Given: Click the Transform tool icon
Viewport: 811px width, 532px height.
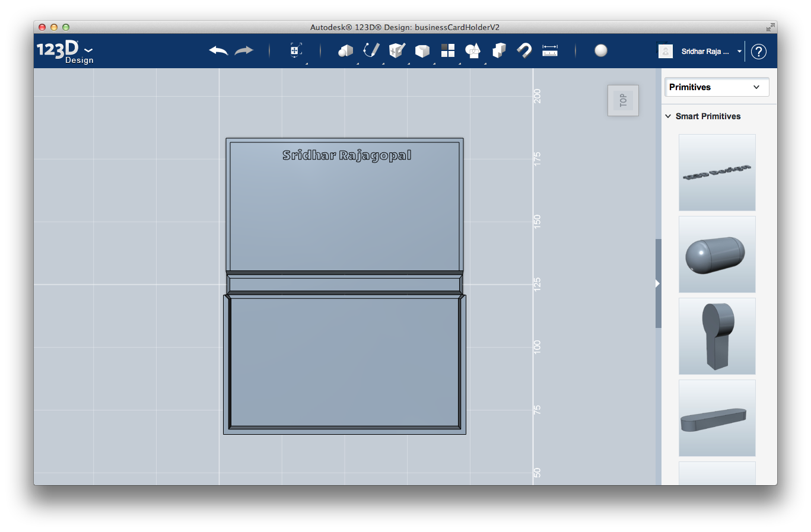Looking at the screenshot, I should (x=295, y=51).
